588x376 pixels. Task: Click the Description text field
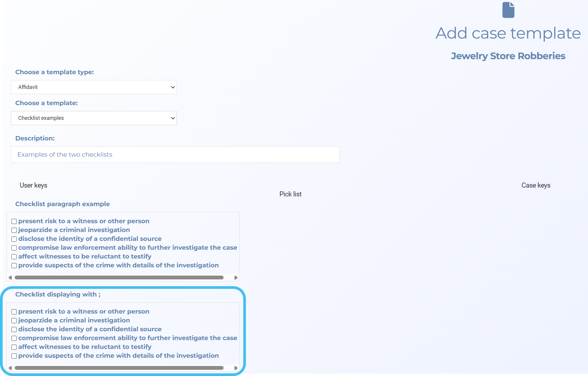pos(175,155)
